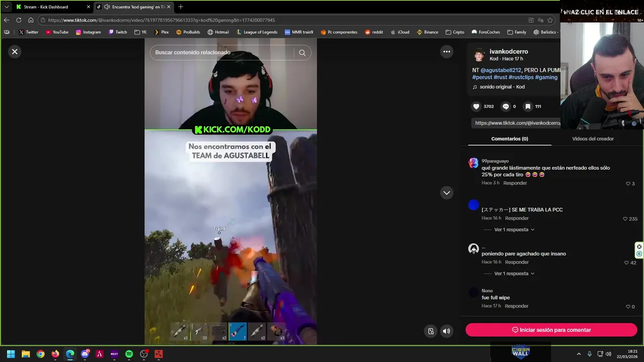Go to next video with down arrow
Screen dimensions: 644x362
[446, 193]
